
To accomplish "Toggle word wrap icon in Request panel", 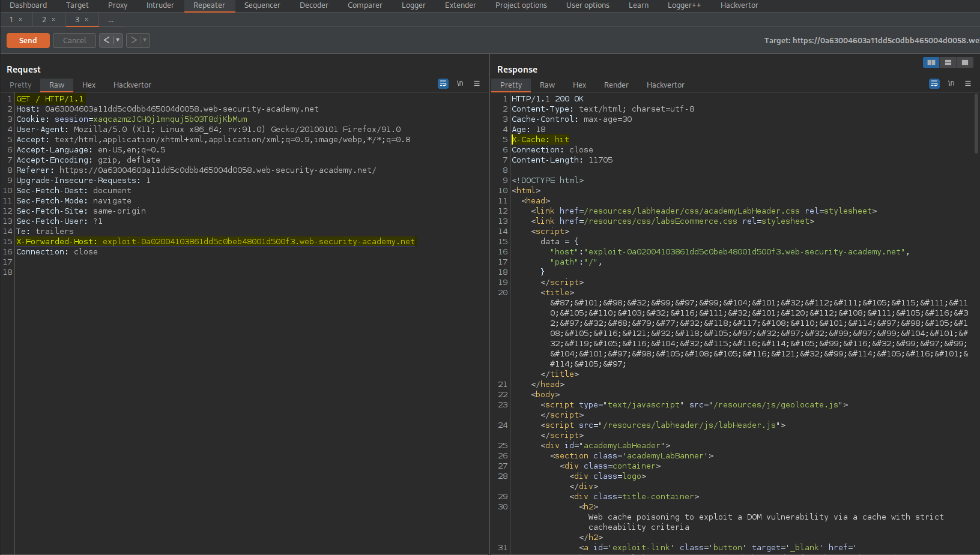I will click(x=443, y=83).
